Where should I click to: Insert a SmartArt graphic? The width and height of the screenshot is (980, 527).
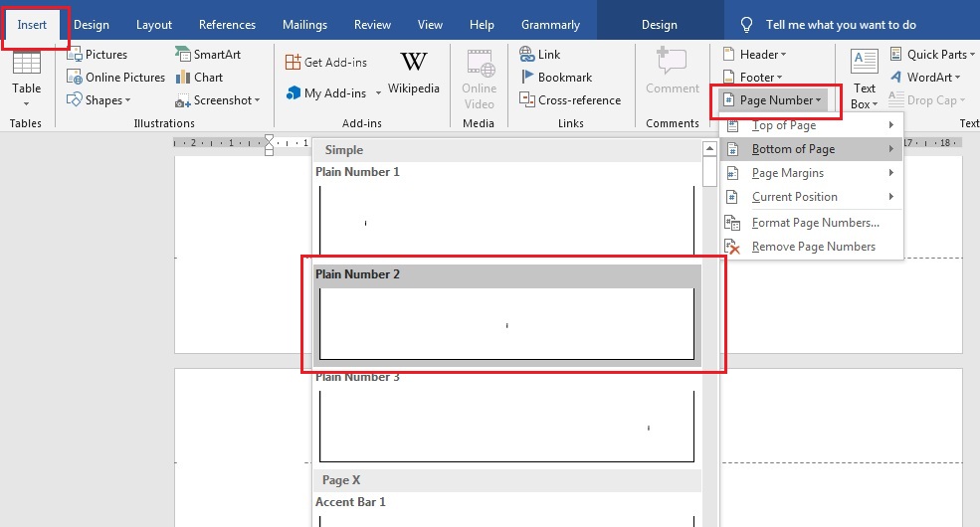(208, 55)
